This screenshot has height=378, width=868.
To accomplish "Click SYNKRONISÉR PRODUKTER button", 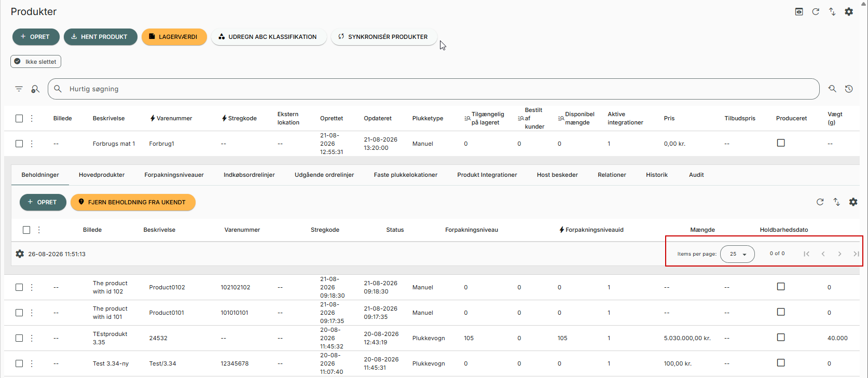I will click(384, 37).
